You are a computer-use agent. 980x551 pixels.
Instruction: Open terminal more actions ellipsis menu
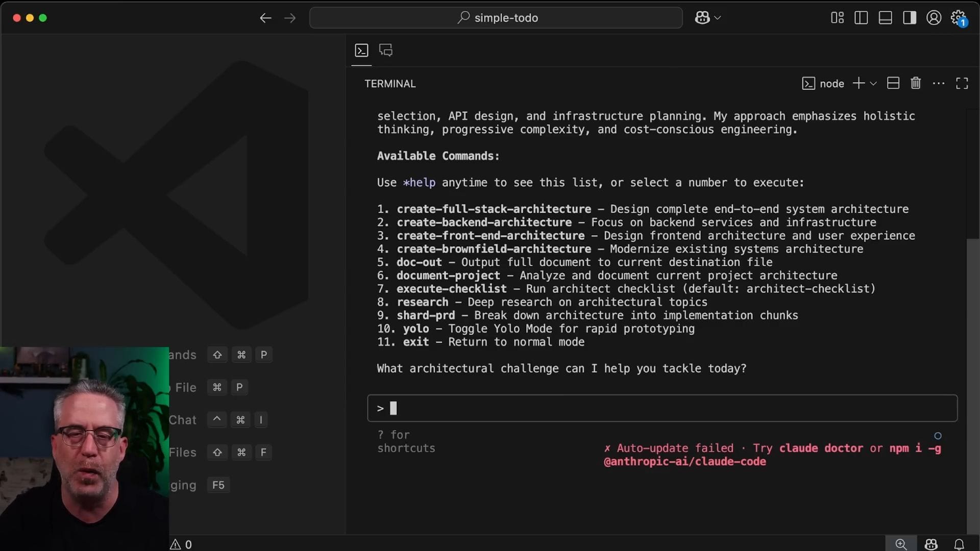(x=939, y=83)
